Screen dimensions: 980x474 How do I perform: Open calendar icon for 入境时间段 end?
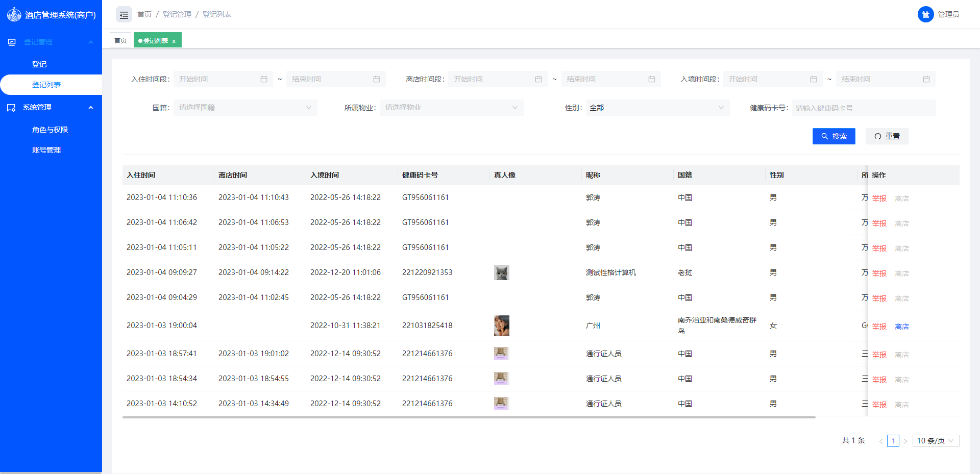(926, 79)
